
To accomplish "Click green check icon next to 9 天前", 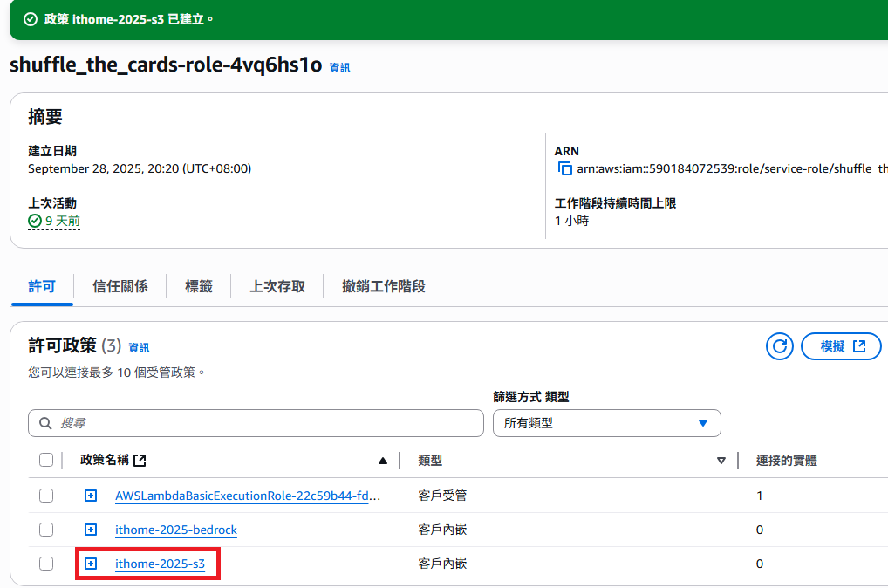I will [x=35, y=221].
